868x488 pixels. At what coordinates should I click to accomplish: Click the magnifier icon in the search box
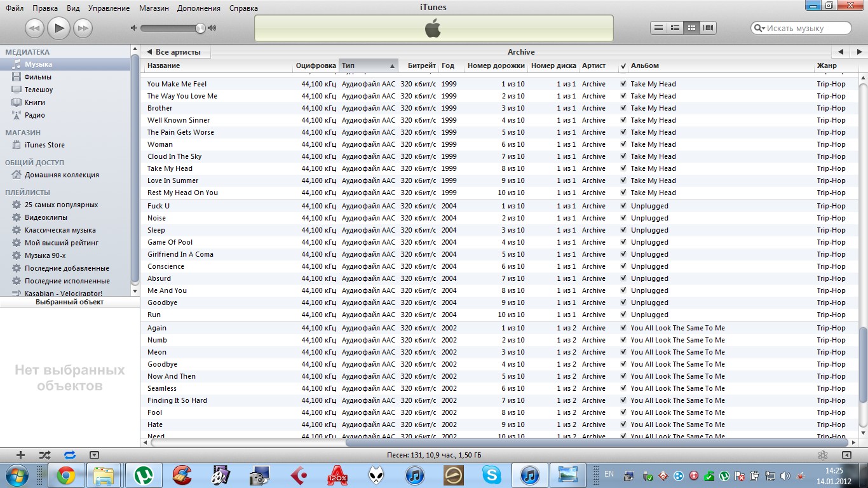759,28
